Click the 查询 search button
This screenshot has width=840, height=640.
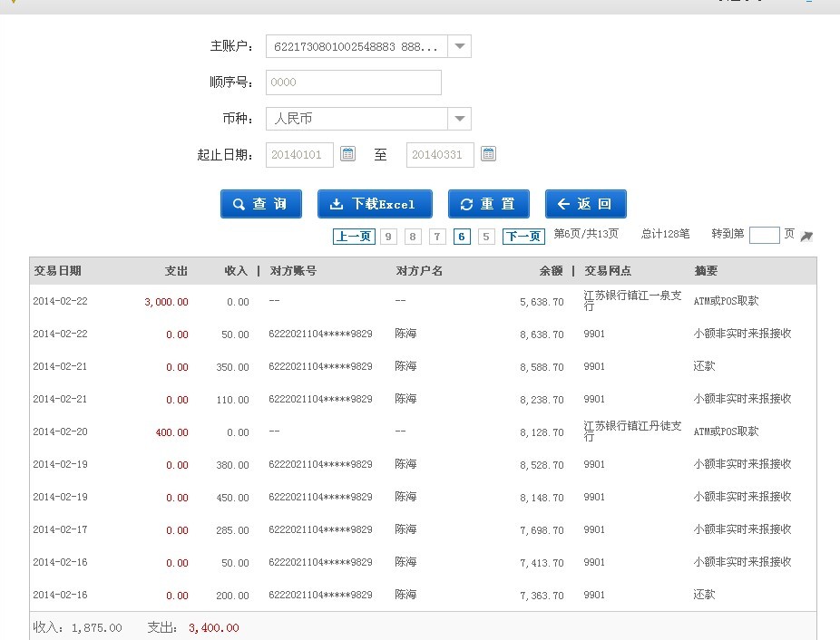tap(260, 204)
